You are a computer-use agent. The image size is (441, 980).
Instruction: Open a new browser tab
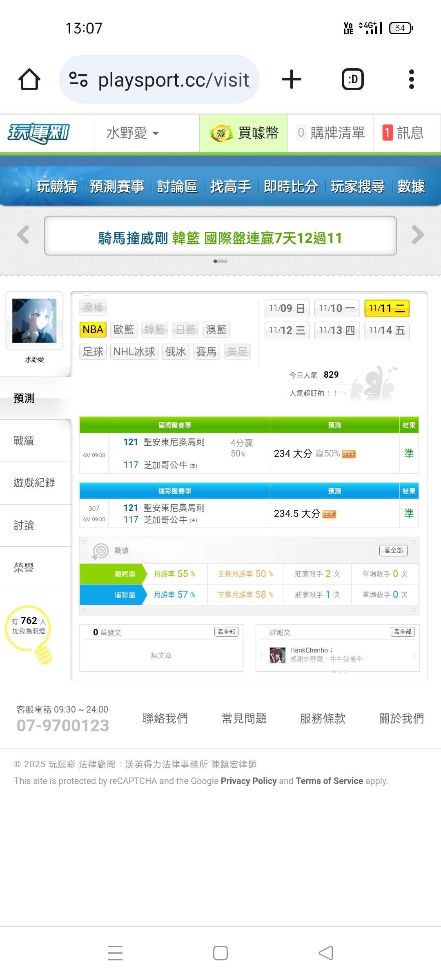tap(292, 79)
